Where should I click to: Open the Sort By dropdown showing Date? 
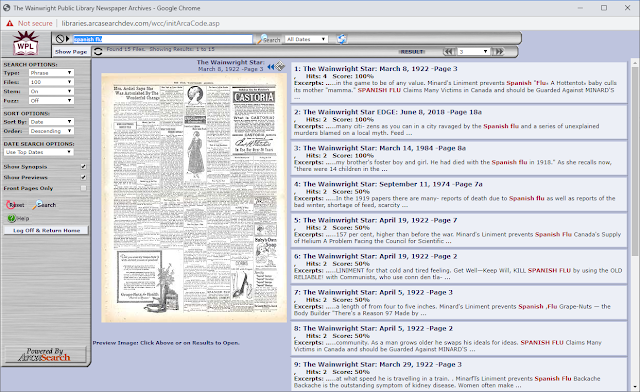pyautogui.click(x=51, y=122)
